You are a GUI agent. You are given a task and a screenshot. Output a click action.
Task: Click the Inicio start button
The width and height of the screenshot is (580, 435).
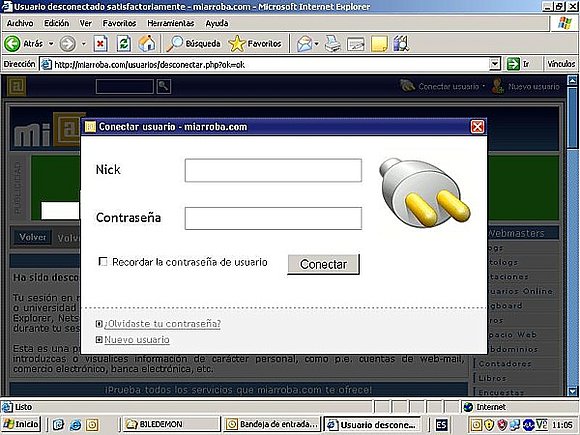[x=21, y=424]
